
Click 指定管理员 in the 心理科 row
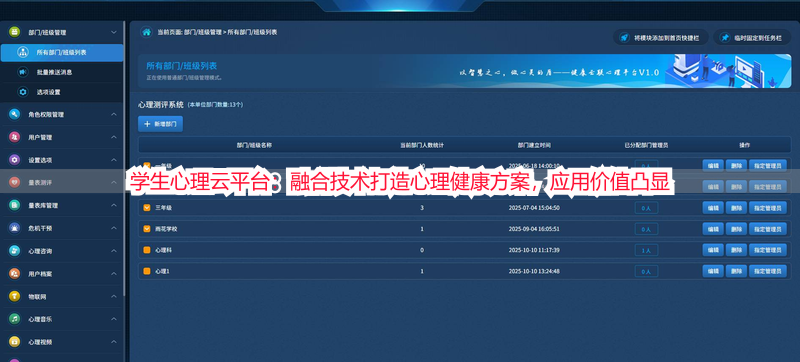(x=768, y=250)
